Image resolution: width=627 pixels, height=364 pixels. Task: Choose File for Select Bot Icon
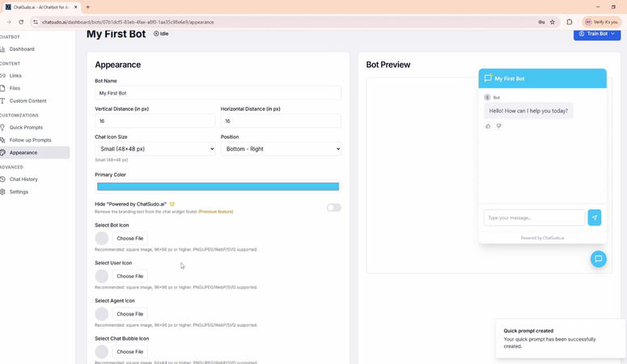click(129, 239)
